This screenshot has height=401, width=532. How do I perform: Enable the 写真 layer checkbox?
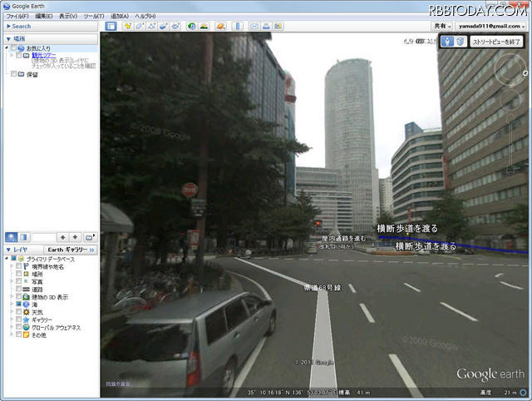[18, 281]
